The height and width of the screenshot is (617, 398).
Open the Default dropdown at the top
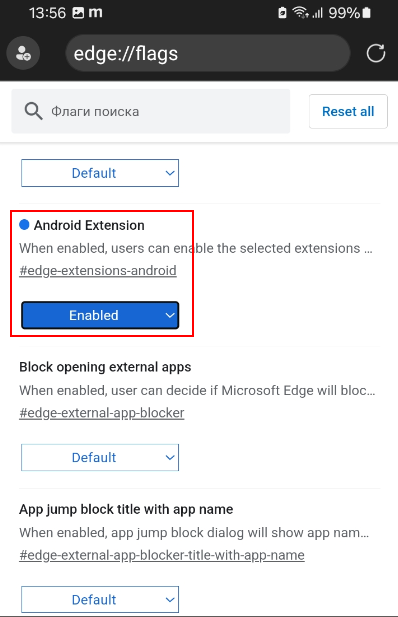(100, 173)
